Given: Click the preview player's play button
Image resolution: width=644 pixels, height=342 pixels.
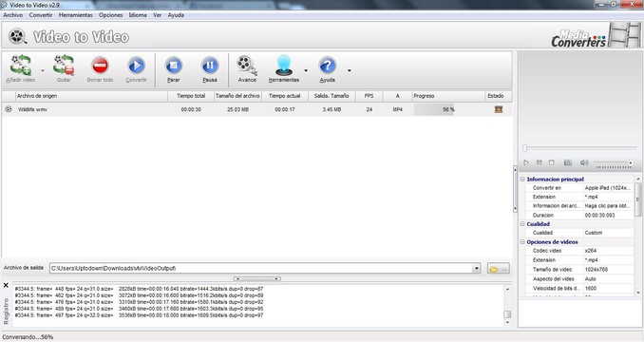Looking at the screenshot, I should pos(526,163).
